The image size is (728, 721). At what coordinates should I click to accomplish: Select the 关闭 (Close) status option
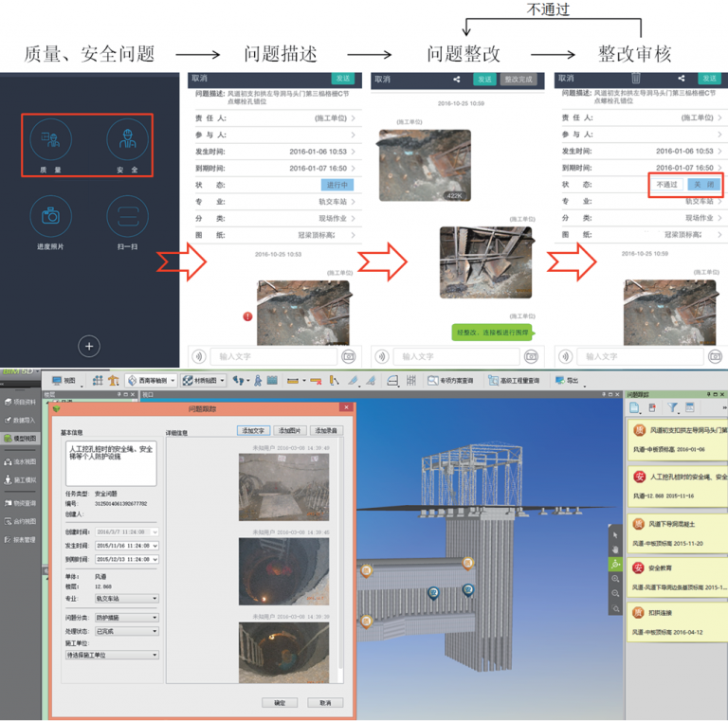pyautogui.click(x=703, y=185)
